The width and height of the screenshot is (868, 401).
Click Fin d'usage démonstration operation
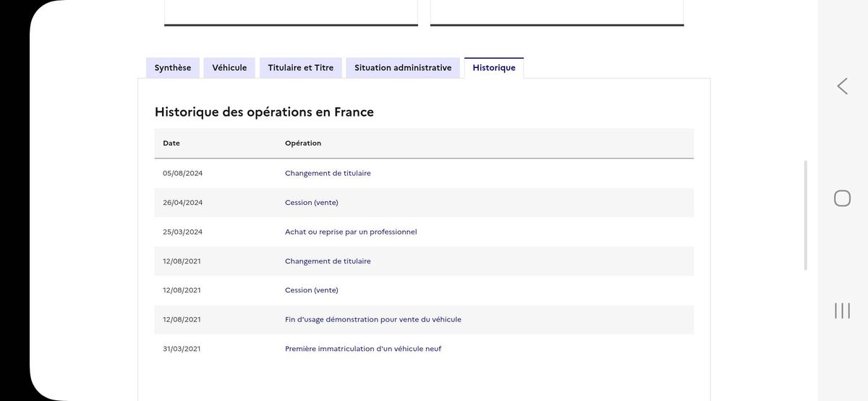click(x=373, y=319)
